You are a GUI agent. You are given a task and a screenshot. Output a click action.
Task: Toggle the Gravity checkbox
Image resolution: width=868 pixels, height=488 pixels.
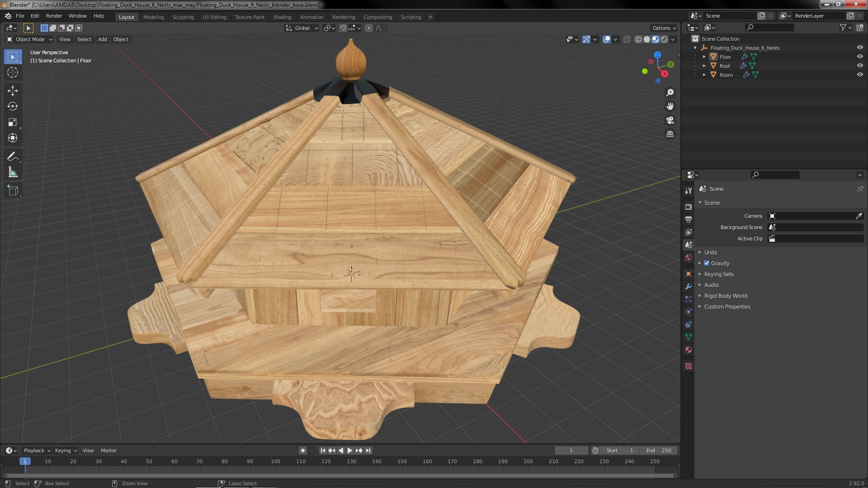pos(707,263)
